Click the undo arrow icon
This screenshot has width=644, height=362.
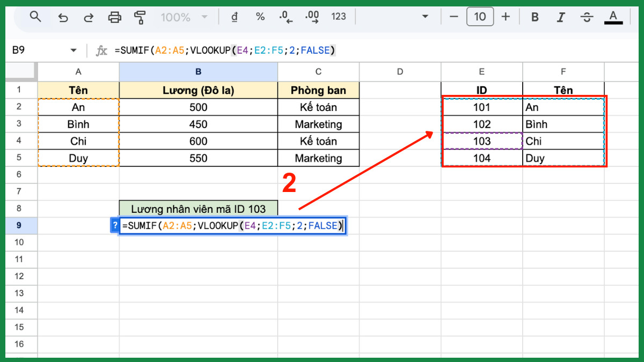(63, 17)
